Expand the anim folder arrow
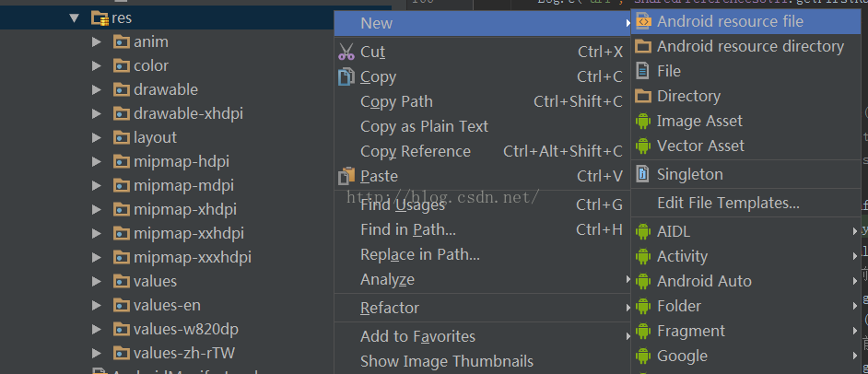The height and width of the screenshot is (374, 868). (97, 42)
